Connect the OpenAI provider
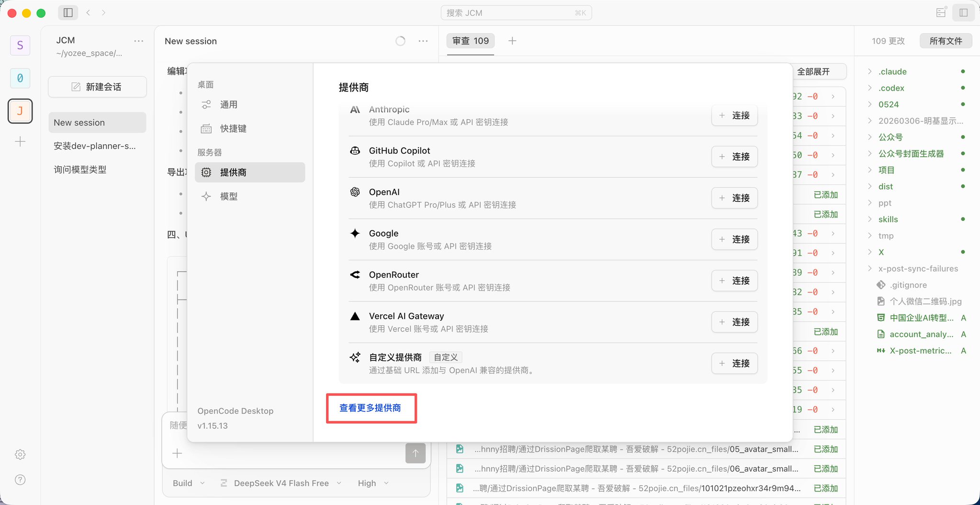Viewport: 980px width, 505px height. [x=734, y=198]
